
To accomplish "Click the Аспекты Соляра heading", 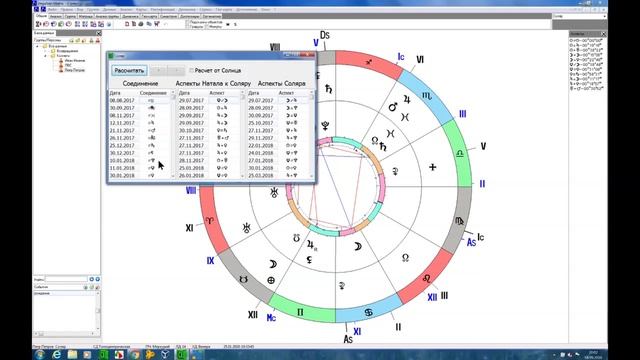I will pyautogui.click(x=282, y=83).
